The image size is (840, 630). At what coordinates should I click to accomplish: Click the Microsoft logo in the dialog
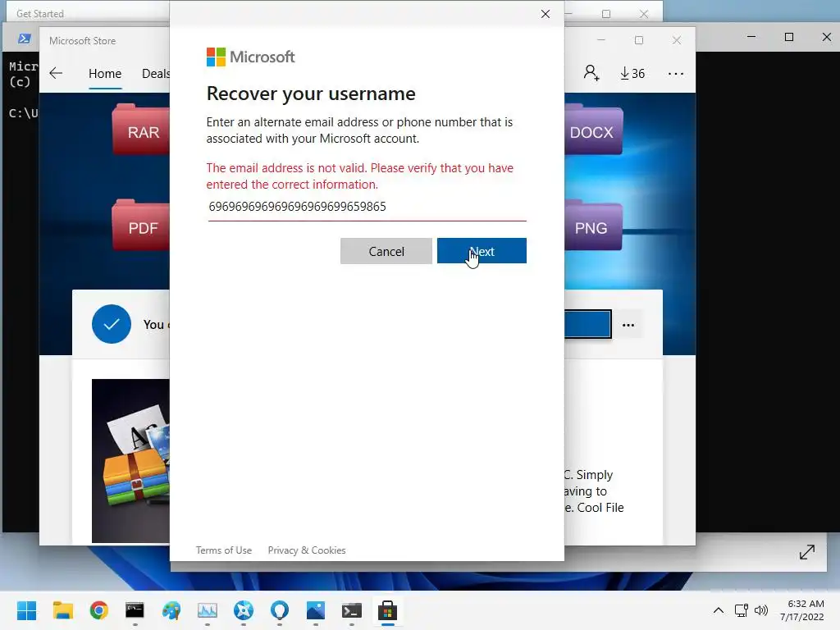pos(251,57)
